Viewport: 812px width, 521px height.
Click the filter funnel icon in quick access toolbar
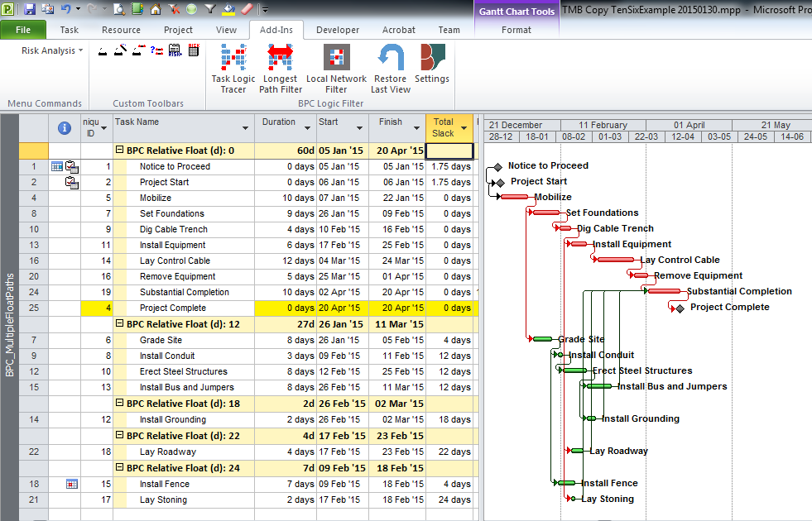point(210,9)
